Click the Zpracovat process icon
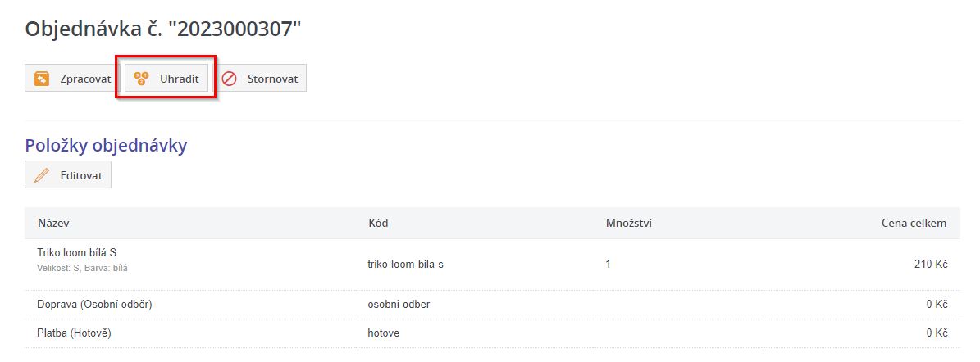The image size is (980, 362). [42, 79]
